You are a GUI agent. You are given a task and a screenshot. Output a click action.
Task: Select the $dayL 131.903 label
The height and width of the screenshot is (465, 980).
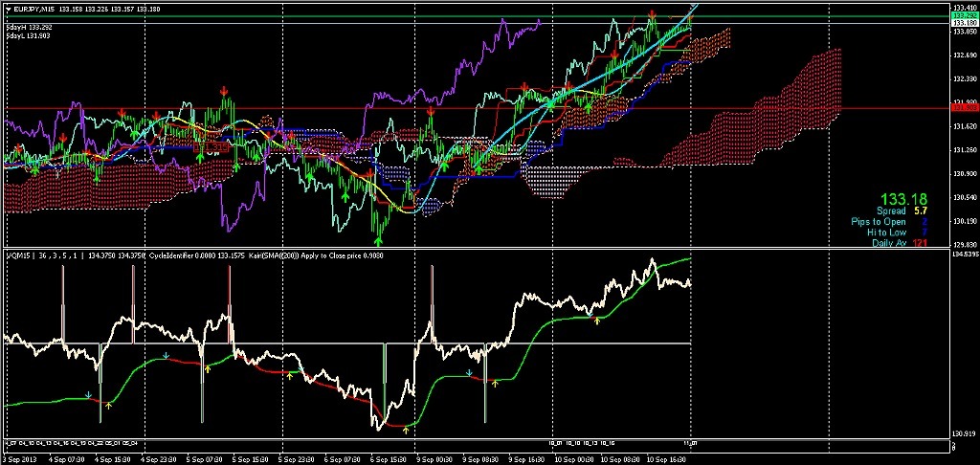[x=28, y=35]
